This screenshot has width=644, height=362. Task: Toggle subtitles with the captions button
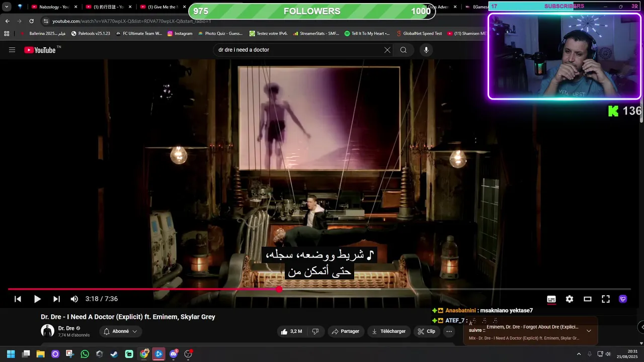551,299
